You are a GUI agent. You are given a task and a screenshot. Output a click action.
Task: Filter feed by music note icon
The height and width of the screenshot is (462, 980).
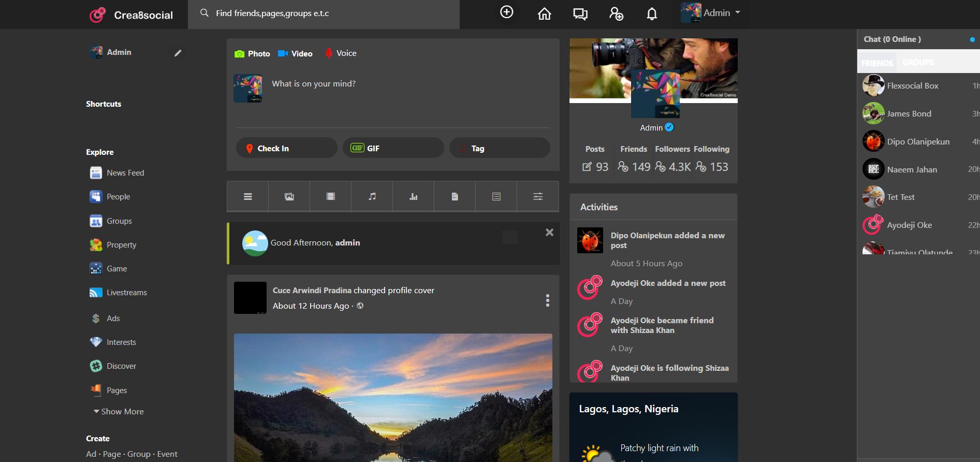(372, 196)
